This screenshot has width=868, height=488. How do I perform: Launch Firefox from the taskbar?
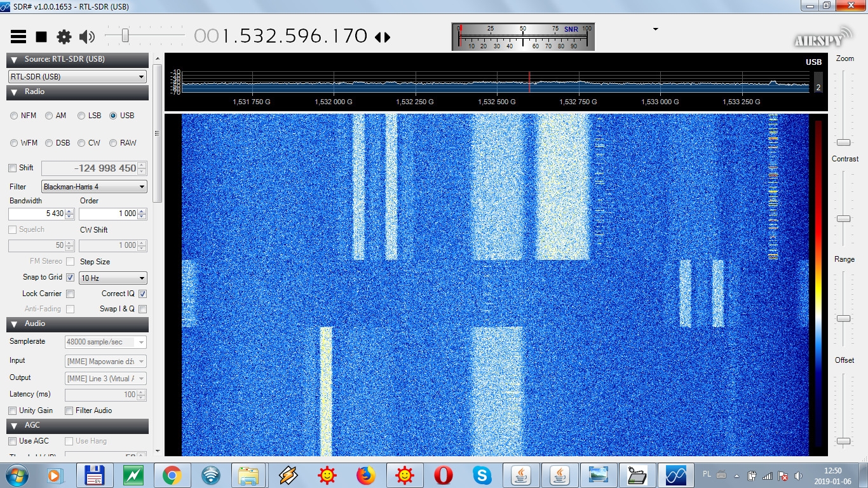point(366,475)
